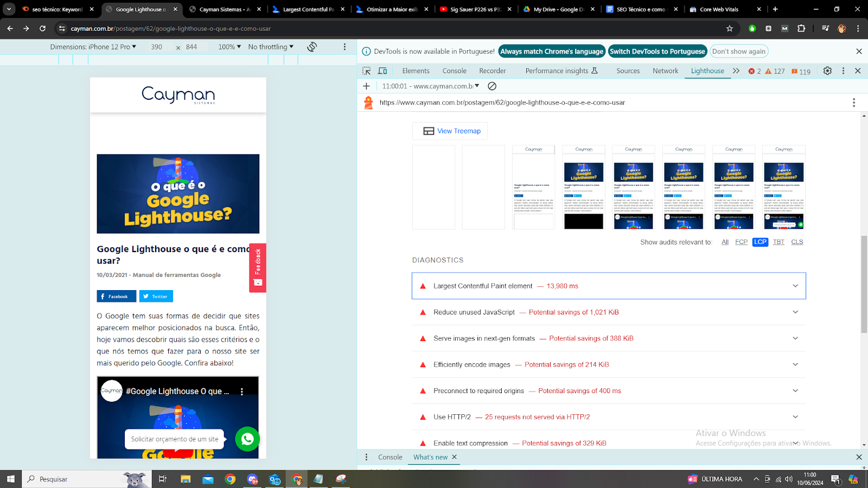
Task: Click Switch DevTools to Portuguese
Action: (658, 52)
